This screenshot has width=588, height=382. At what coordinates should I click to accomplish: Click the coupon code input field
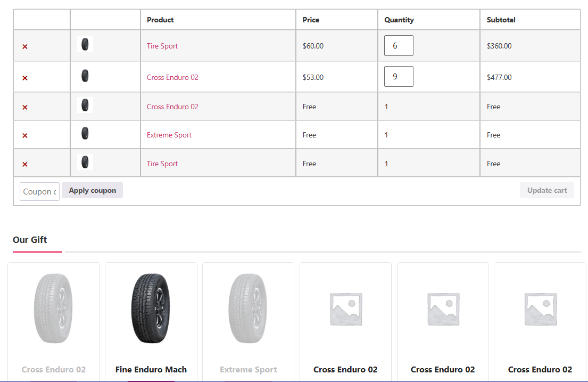click(x=39, y=191)
